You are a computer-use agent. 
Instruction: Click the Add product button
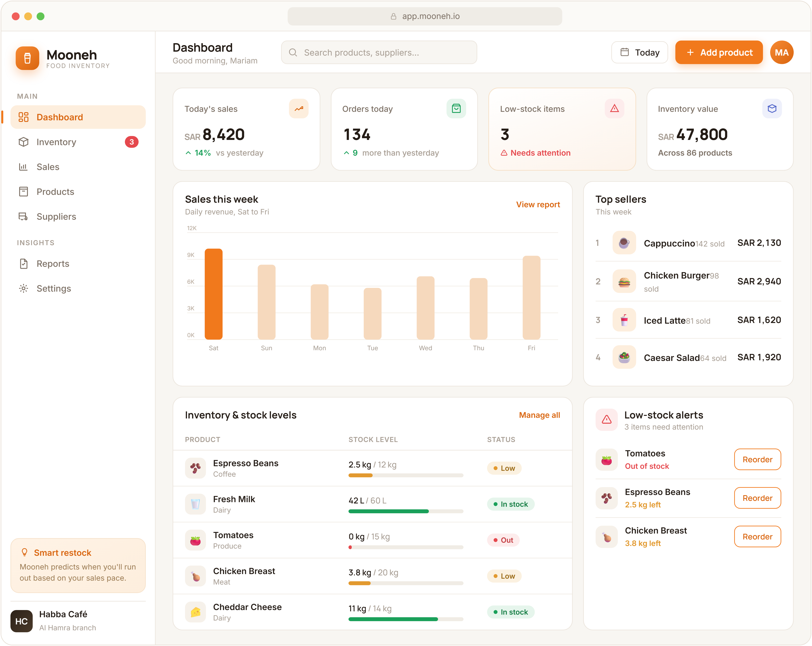point(719,52)
